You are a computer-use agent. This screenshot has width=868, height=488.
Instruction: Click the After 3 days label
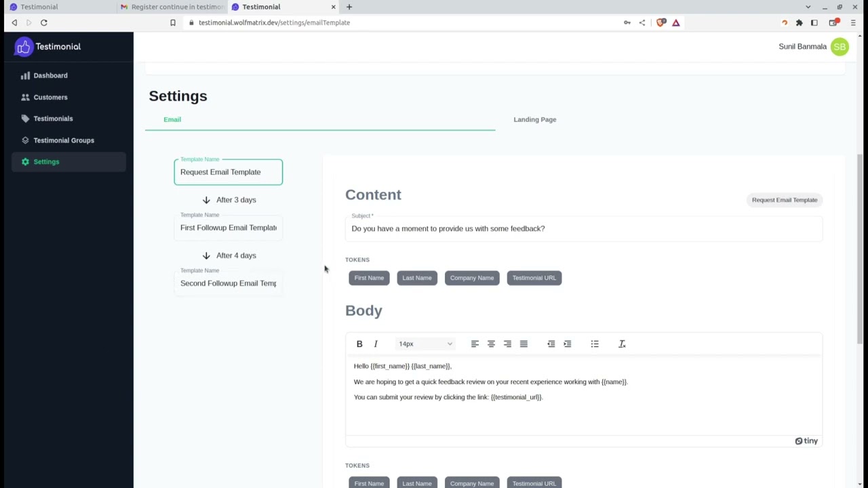[236, 200]
